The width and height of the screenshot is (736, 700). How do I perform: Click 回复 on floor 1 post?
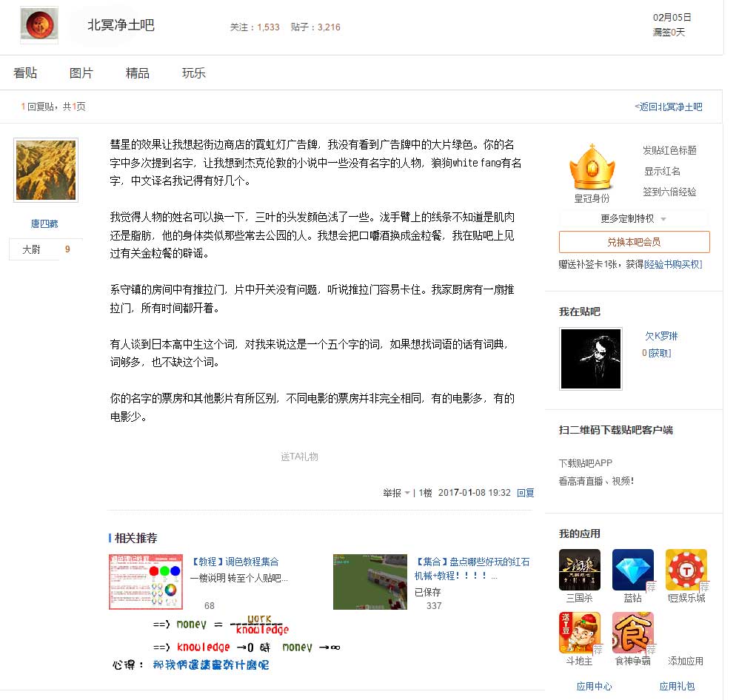pos(525,493)
